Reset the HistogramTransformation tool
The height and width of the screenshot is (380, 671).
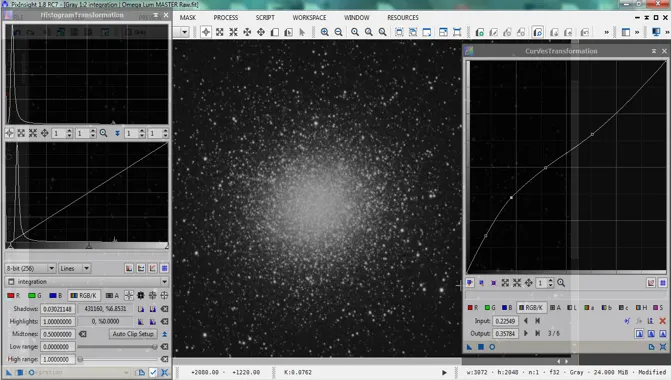click(164, 372)
